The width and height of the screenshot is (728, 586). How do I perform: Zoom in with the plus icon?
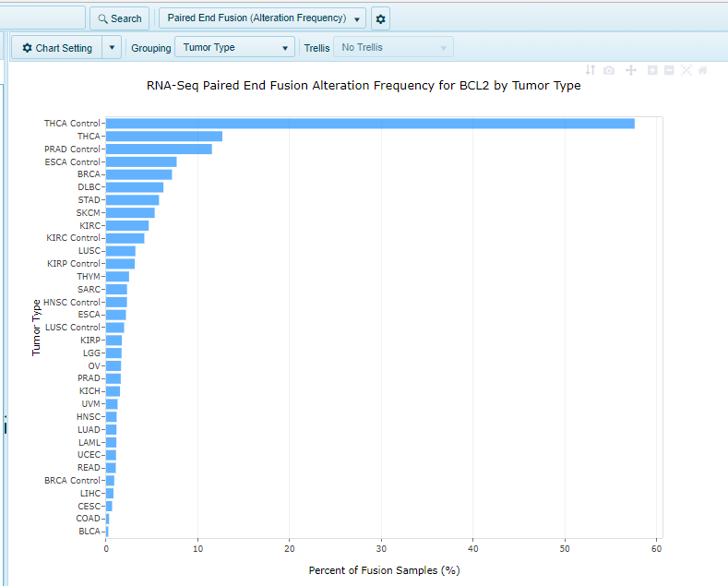click(x=652, y=70)
